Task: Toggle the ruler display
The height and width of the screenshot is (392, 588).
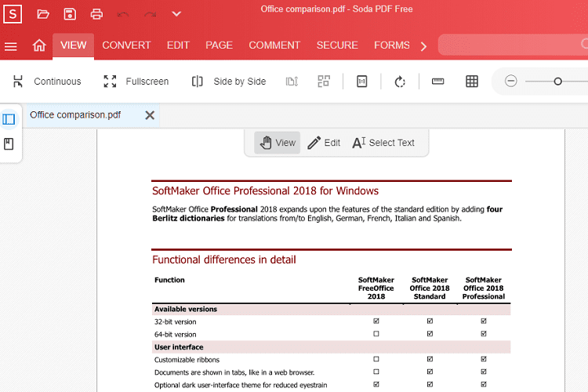Action: (437, 82)
